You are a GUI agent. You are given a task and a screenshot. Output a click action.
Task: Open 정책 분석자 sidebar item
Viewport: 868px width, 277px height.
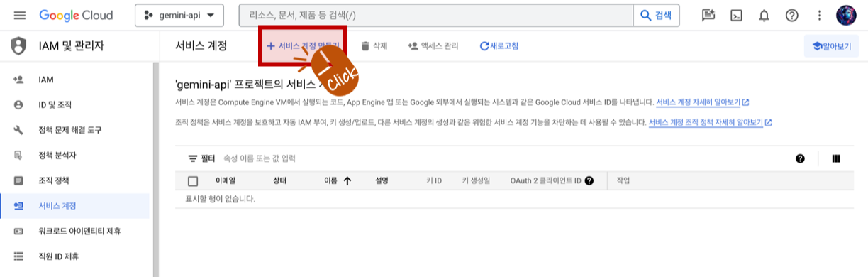coord(74,155)
